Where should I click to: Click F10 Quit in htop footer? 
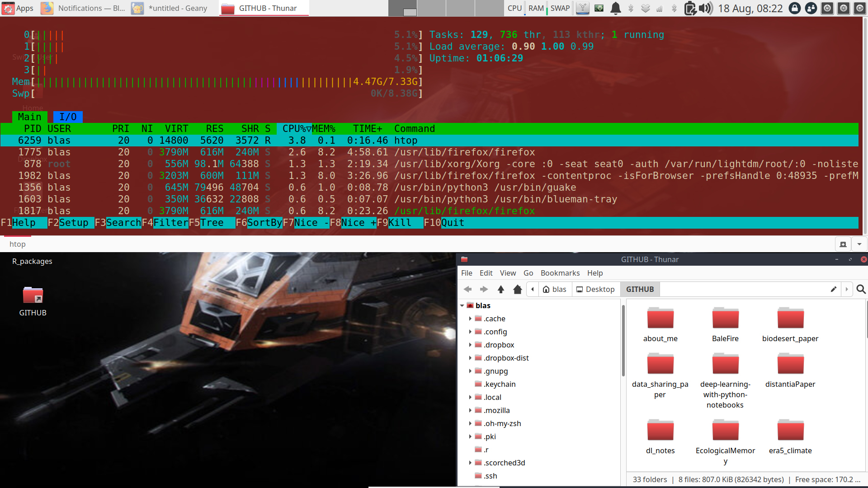coord(452,223)
